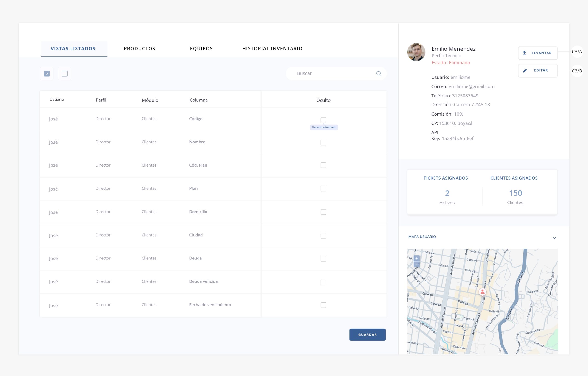Go to Historial Inventario tab
The image size is (588, 376).
click(272, 49)
